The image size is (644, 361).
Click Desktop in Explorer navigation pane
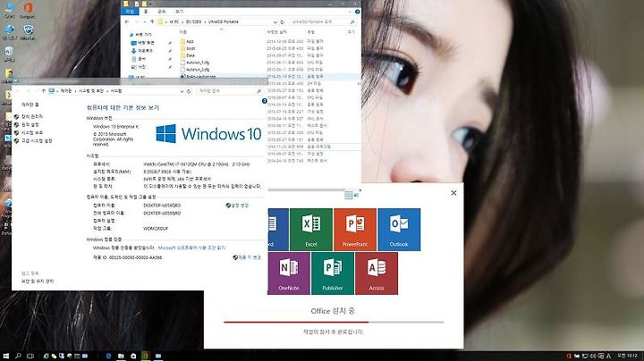coord(142,43)
